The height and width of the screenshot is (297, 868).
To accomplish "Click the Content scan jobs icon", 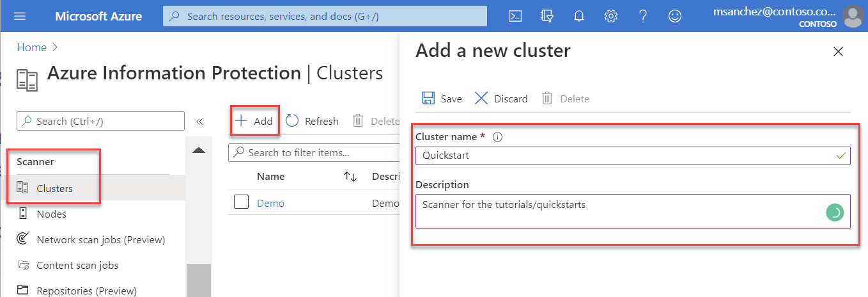I will click(23, 265).
